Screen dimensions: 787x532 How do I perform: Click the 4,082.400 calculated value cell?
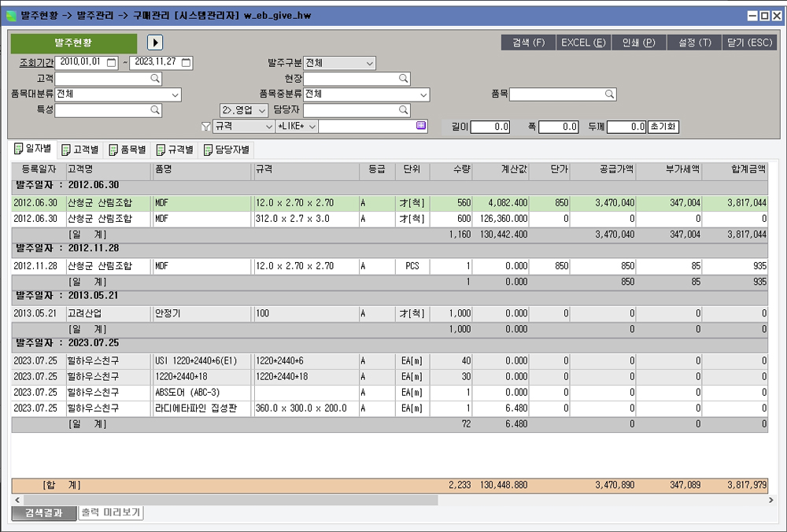pos(501,203)
